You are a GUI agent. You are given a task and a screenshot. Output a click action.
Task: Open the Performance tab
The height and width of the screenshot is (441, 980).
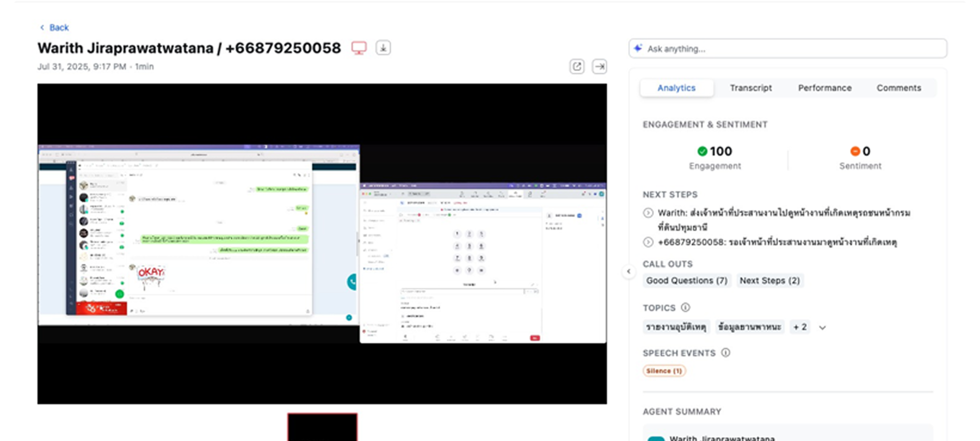click(x=825, y=88)
